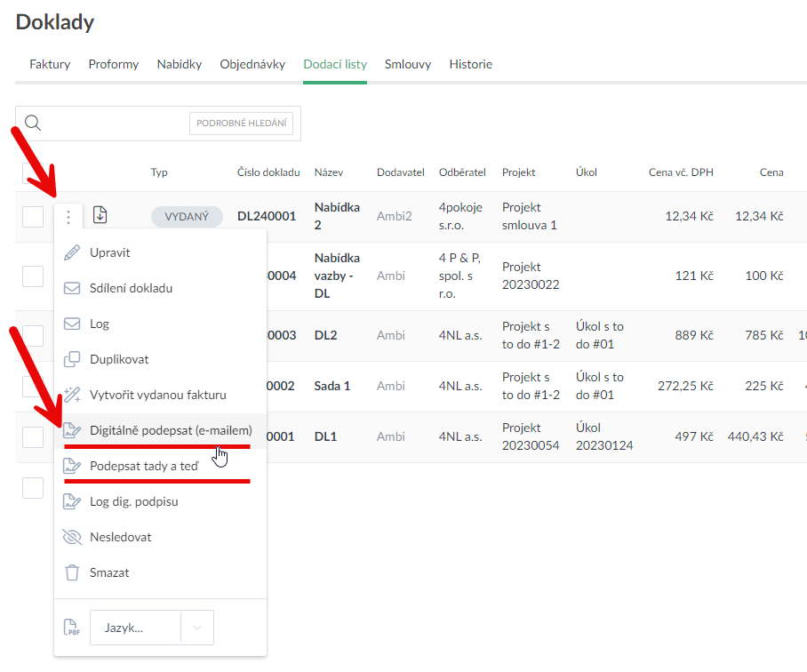The width and height of the screenshot is (807, 672).
Task: Select Upravit pencil option in menu
Action: pyautogui.click(x=109, y=252)
